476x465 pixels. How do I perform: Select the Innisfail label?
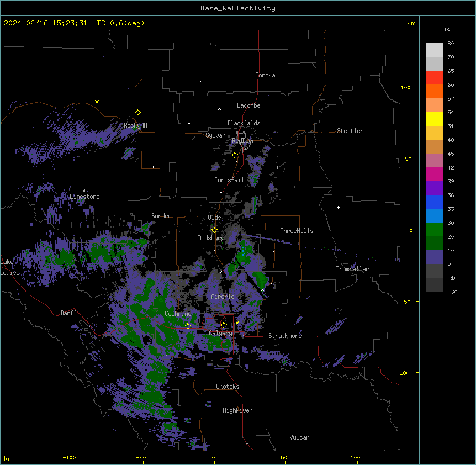tap(229, 180)
